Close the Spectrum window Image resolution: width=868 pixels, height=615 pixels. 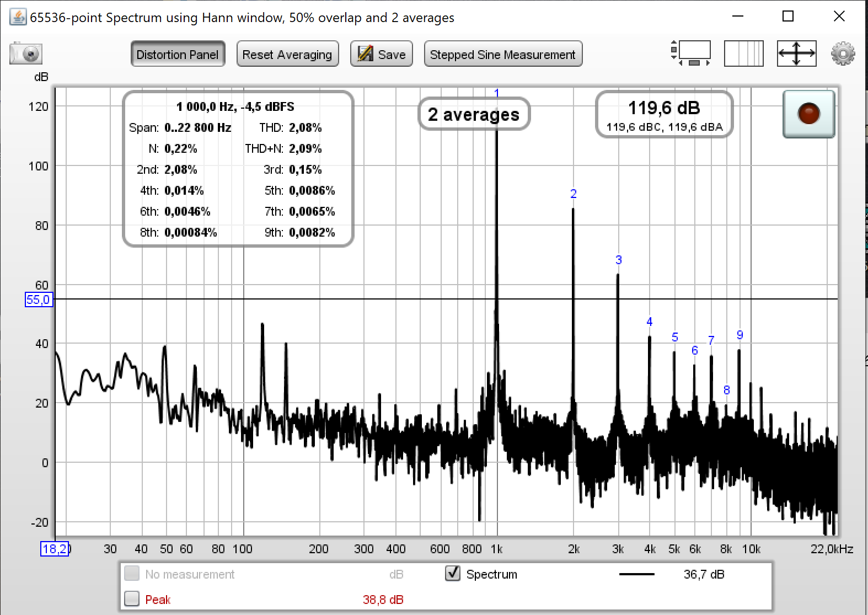pos(839,17)
